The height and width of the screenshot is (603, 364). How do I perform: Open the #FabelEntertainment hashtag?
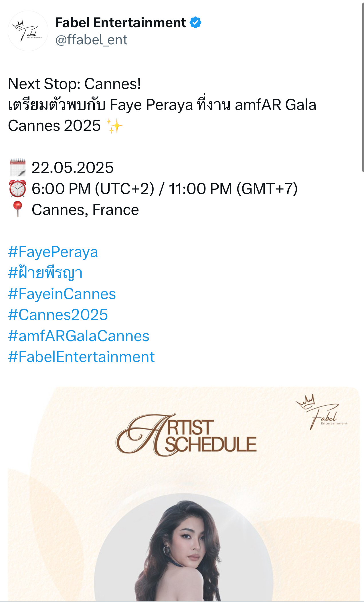click(x=81, y=357)
